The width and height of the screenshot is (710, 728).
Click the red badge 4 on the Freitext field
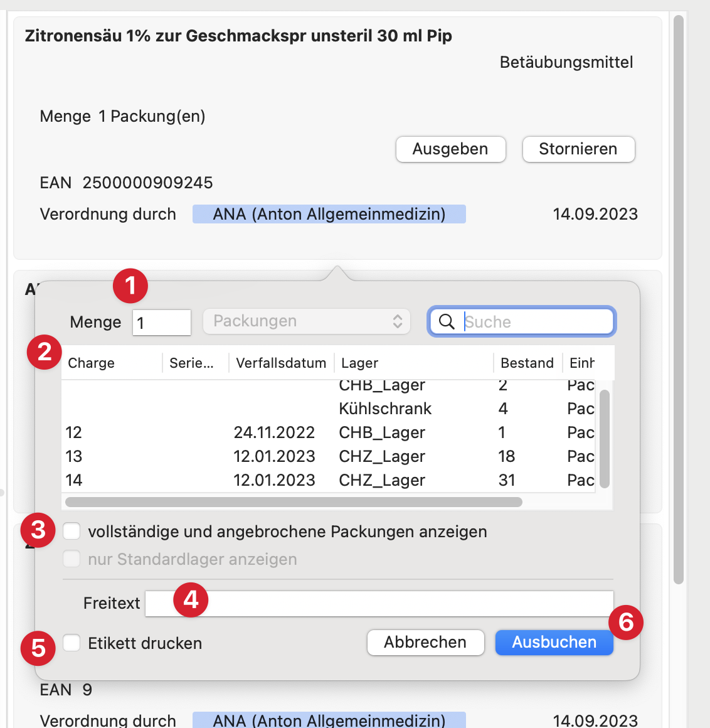tap(189, 600)
